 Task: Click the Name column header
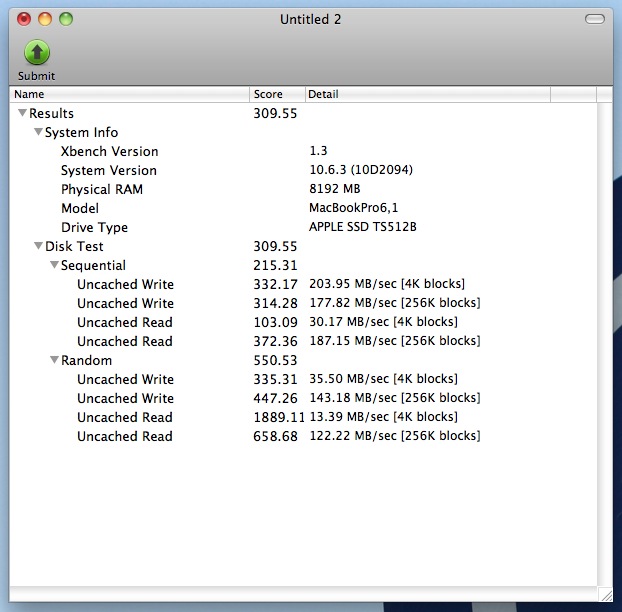130,94
